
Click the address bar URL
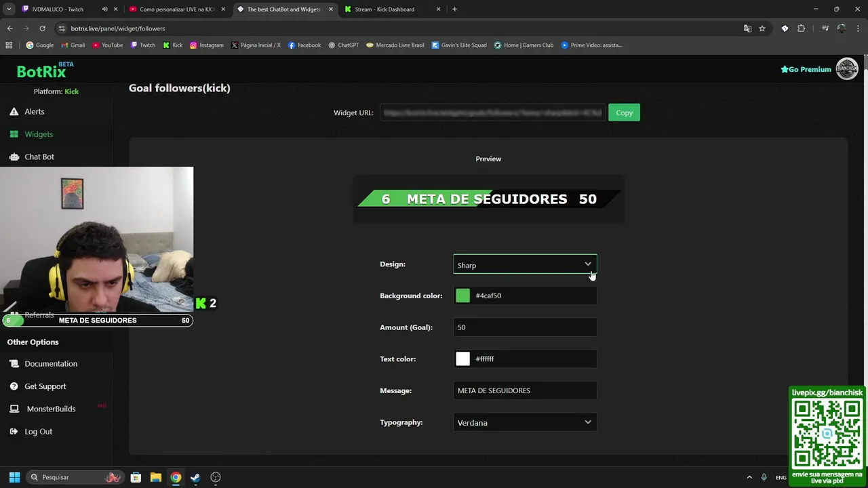(118, 28)
